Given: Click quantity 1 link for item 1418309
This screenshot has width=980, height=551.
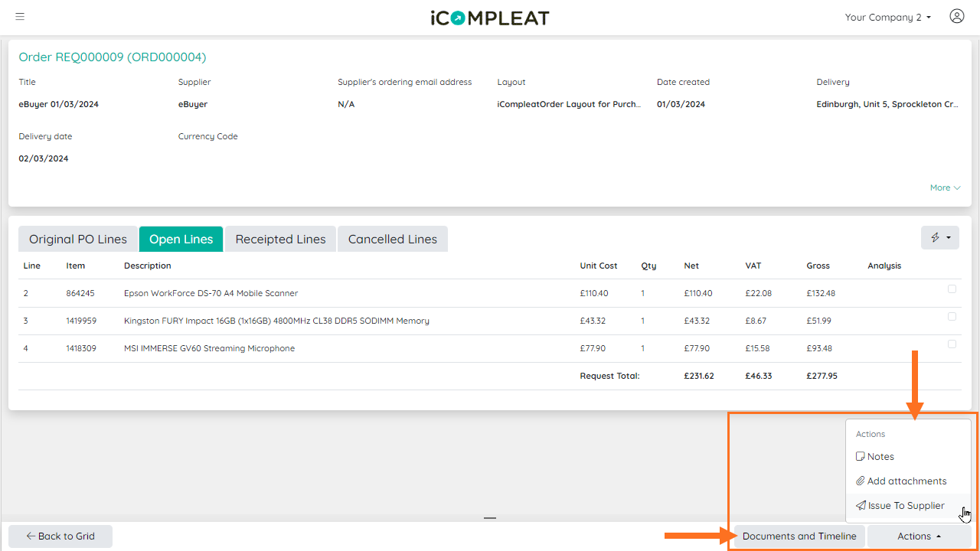Looking at the screenshot, I should tap(642, 349).
